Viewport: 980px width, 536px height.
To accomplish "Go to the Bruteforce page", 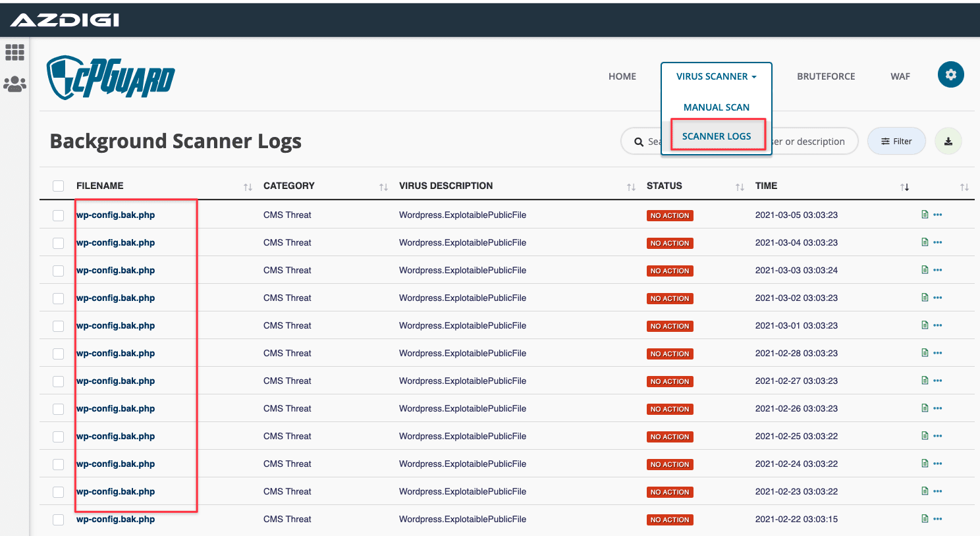I will (x=826, y=76).
